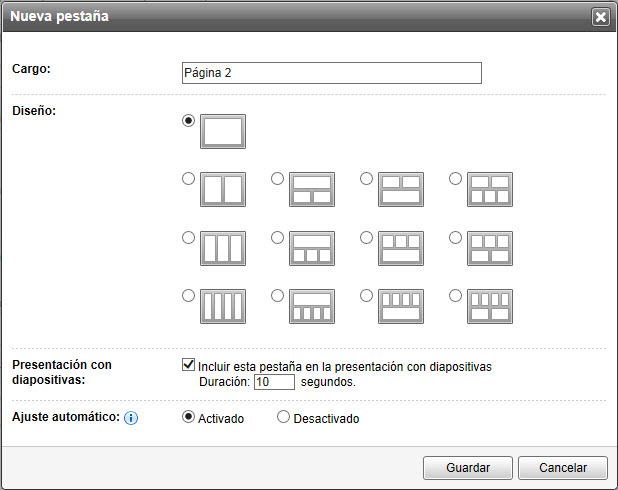Select radio button for three top, one bottom layout
The width and height of the screenshot is (618, 490).
367,238
